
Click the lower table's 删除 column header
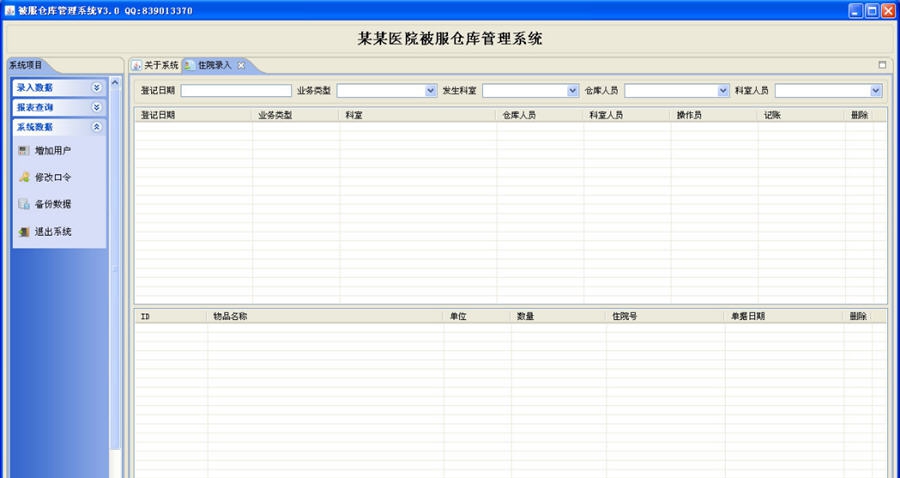[858, 316]
